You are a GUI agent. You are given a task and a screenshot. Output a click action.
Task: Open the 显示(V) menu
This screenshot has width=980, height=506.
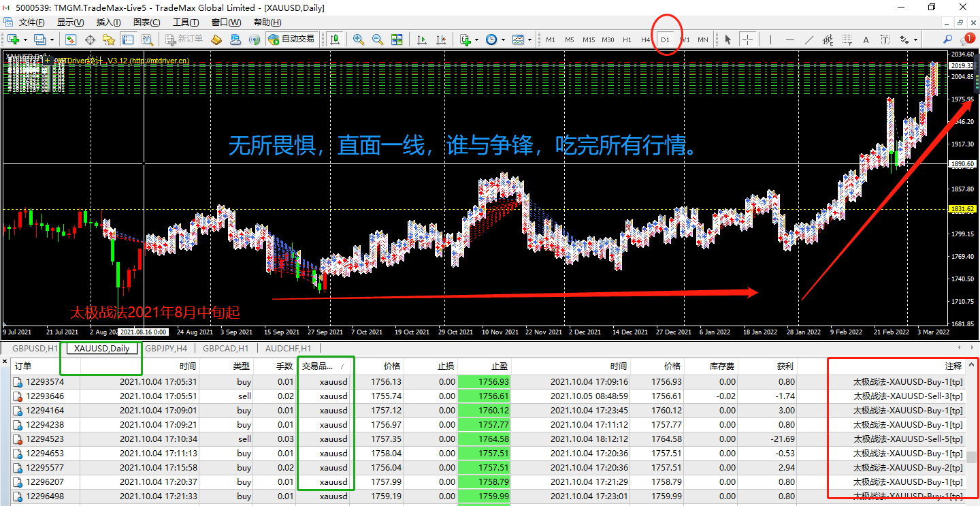pos(70,22)
